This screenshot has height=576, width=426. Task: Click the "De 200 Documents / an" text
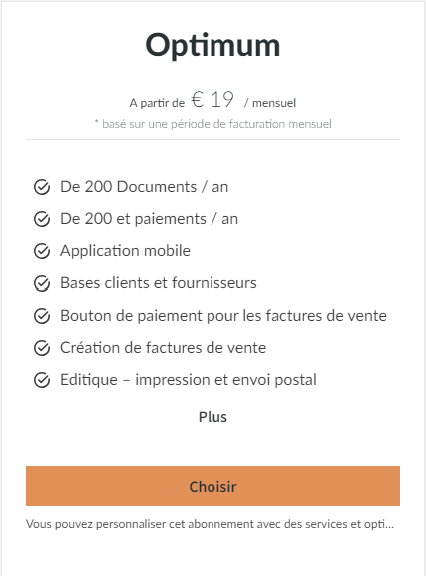click(x=144, y=187)
